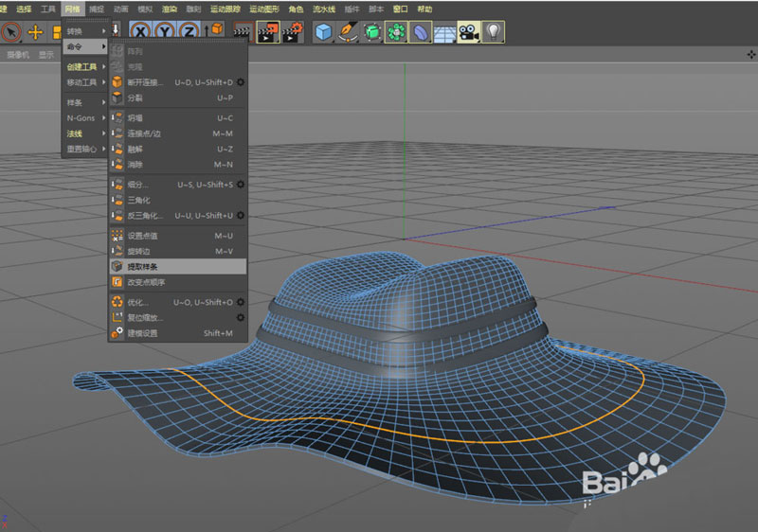Viewport: 758px width, 532px height.
Task: Click the render settings clapperboard gear icon
Action: (293, 32)
